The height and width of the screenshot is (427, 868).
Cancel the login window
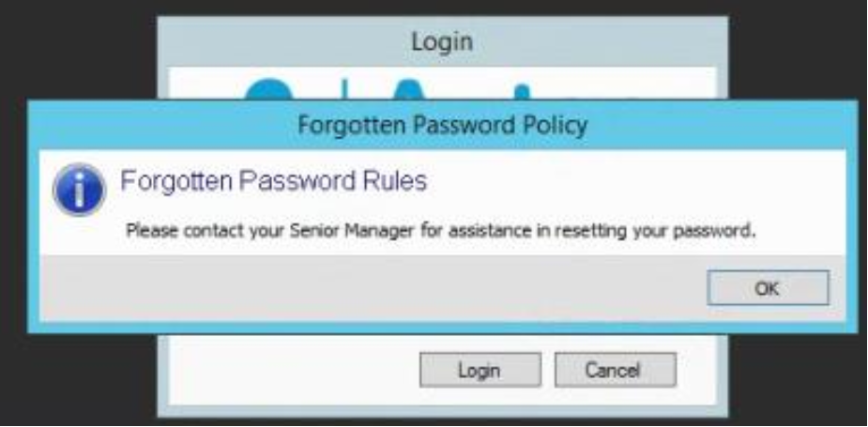(x=615, y=370)
